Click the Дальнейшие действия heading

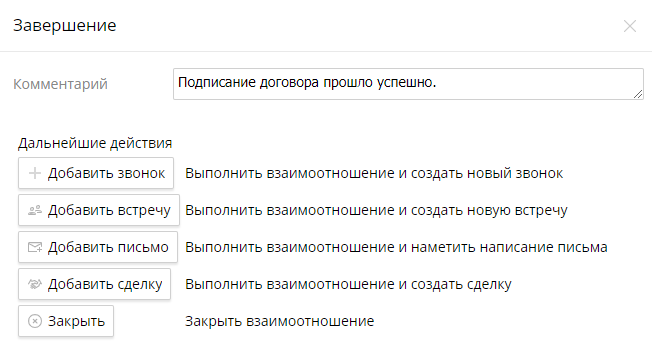(95, 143)
